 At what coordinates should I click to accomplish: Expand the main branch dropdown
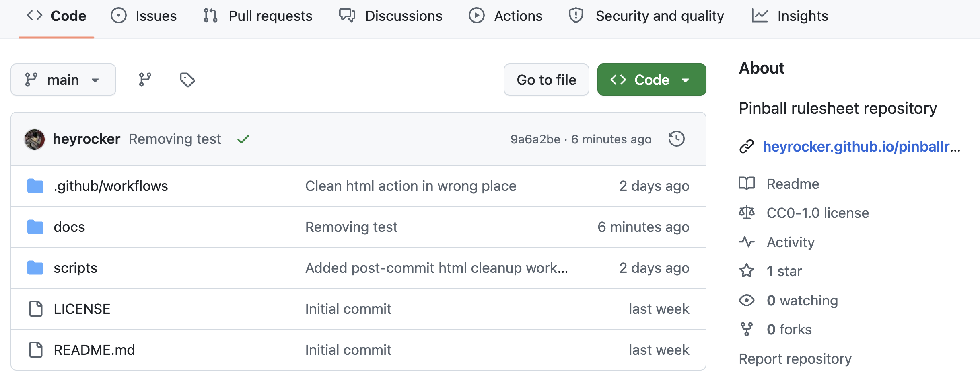pyautogui.click(x=63, y=80)
